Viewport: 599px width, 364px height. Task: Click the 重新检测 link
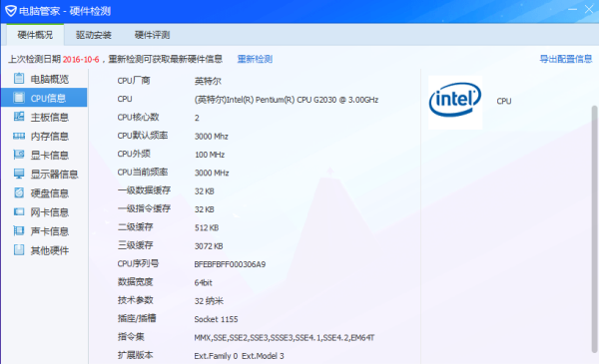pos(255,59)
